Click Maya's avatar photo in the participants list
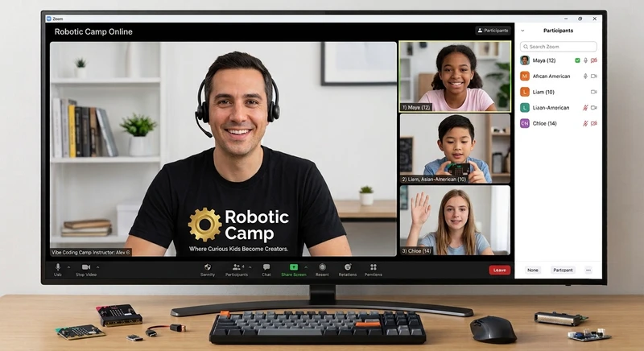The image size is (644, 351). click(525, 60)
